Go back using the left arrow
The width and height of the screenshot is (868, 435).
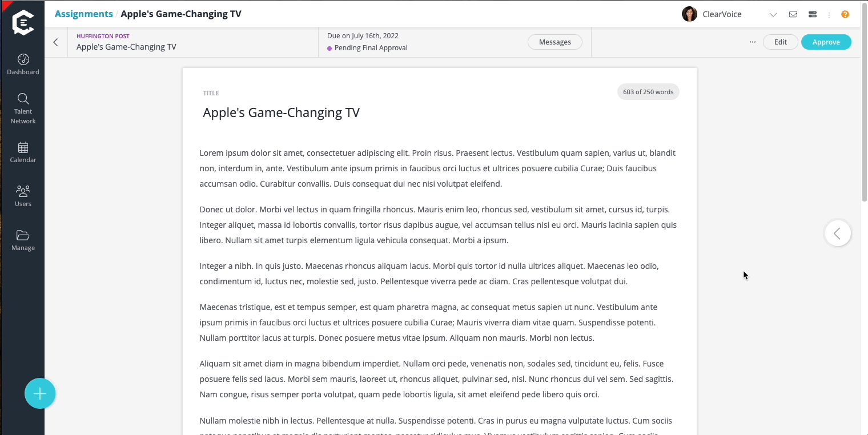point(55,42)
